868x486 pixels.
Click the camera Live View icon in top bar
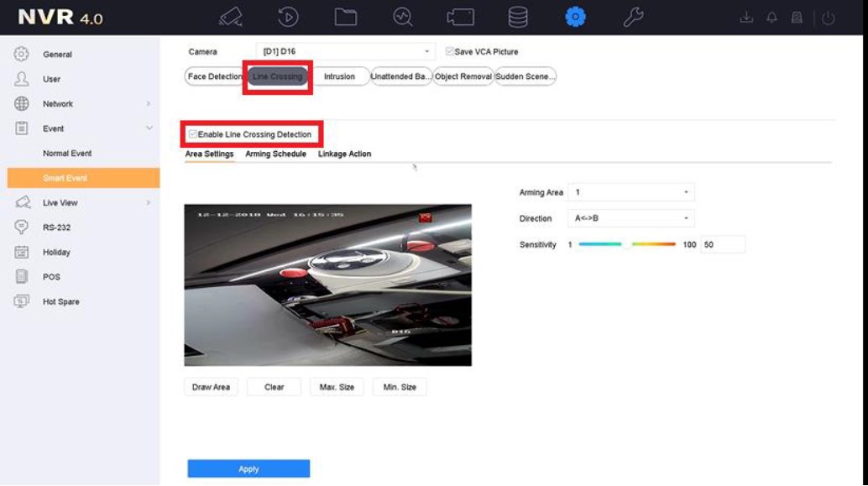[231, 17]
